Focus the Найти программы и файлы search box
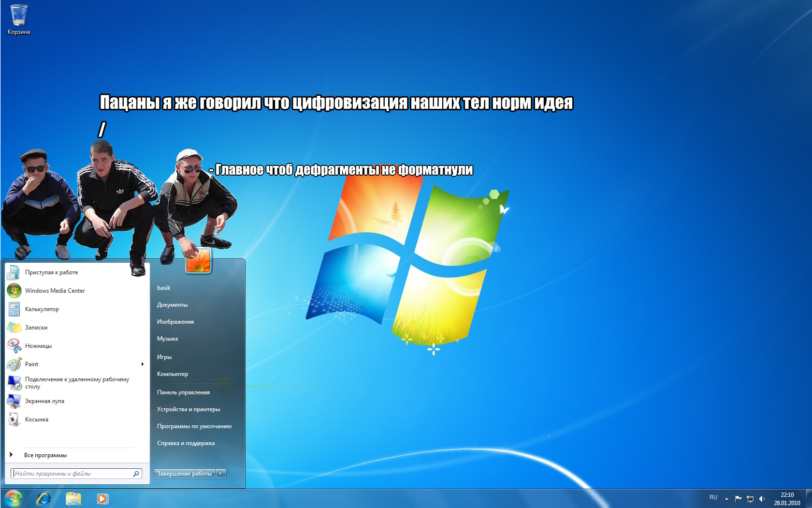 point(76,474)
